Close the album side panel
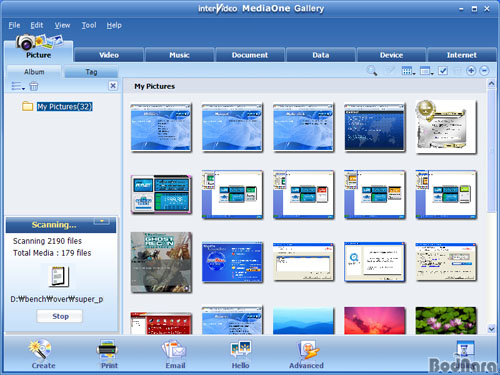This screenshot has height=375, width=500. click(113, 86)
